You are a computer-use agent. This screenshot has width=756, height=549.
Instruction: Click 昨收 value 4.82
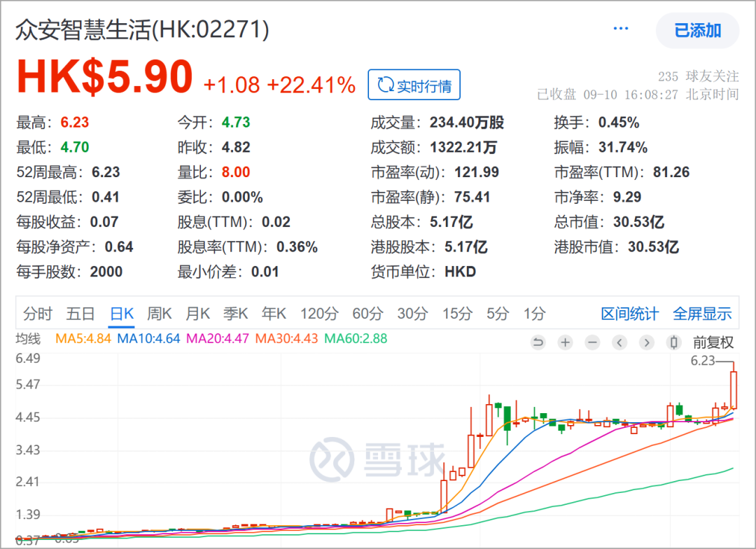pyautogui.click(x=236, y=147)
